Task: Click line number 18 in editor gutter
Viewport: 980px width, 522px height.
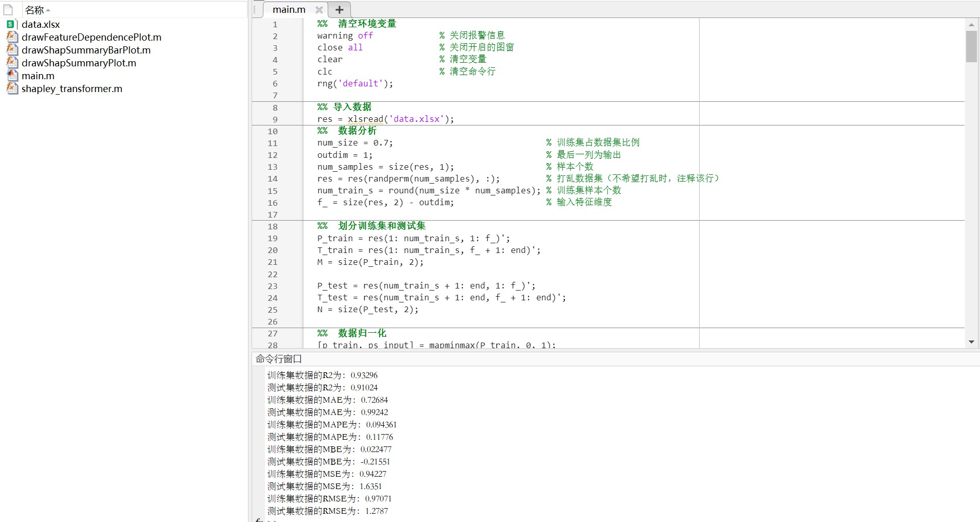Action: tap(273, 226)
